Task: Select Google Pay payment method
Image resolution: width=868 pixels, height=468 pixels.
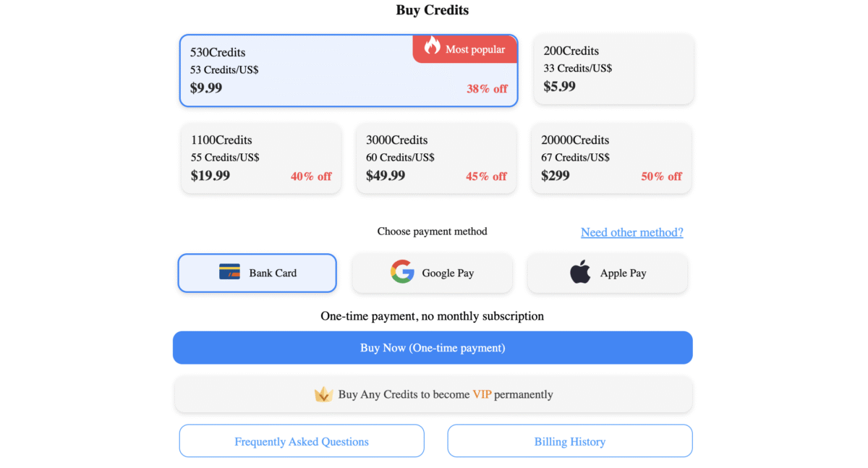Action: click(433, 273)
